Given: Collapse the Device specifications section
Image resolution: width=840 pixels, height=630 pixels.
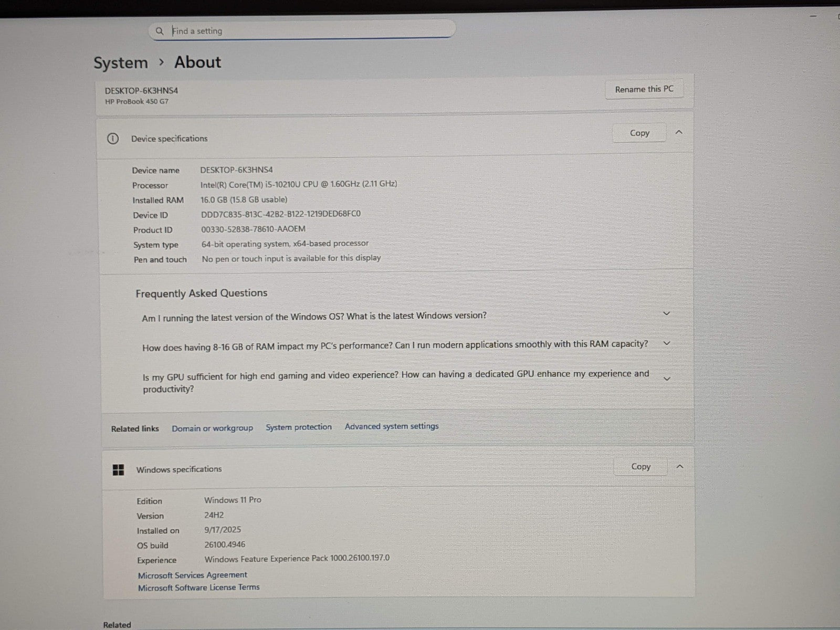Looking at the screenshot, I should point(679,132).
